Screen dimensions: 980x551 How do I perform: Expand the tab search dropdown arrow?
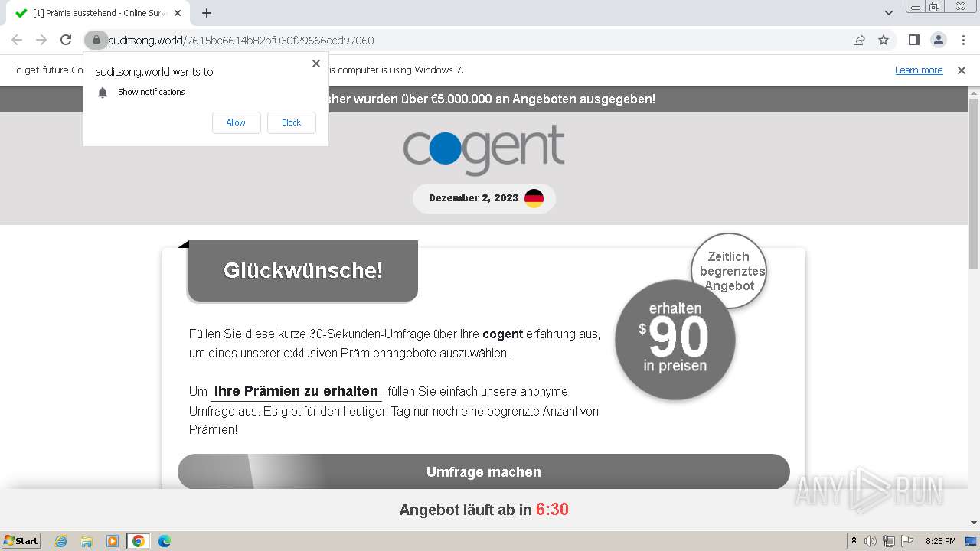tap(888, 13)
